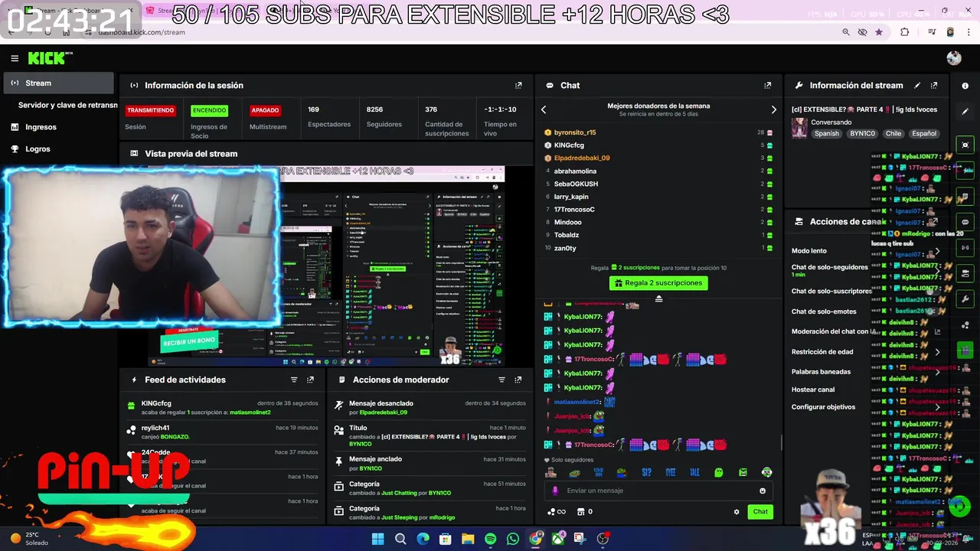Show next leaderboard with right arrow
980x551 pixels.
click(773, 109)
